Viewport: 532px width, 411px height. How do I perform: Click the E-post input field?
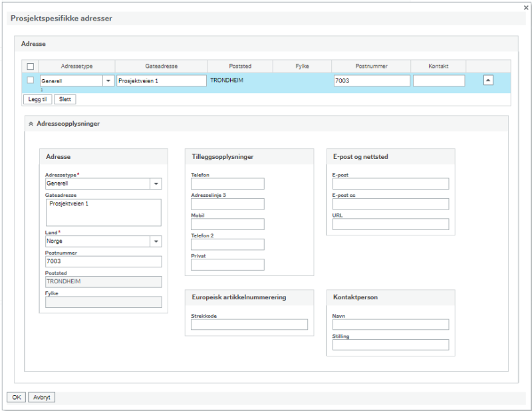(x=390, y=184)
